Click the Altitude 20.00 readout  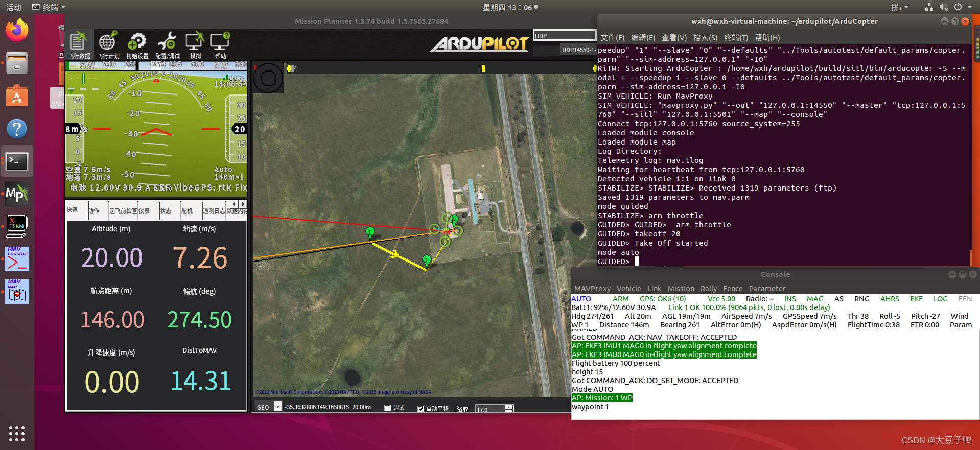coord(112,257)
